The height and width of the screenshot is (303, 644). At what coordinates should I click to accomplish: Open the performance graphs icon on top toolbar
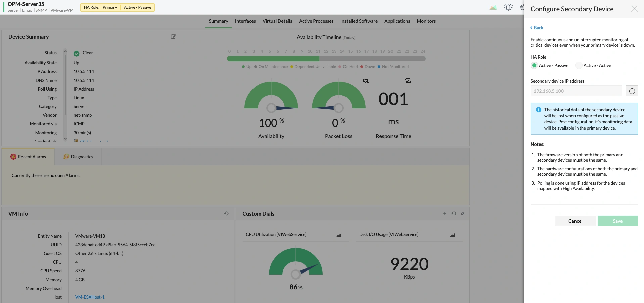(492, 7)
